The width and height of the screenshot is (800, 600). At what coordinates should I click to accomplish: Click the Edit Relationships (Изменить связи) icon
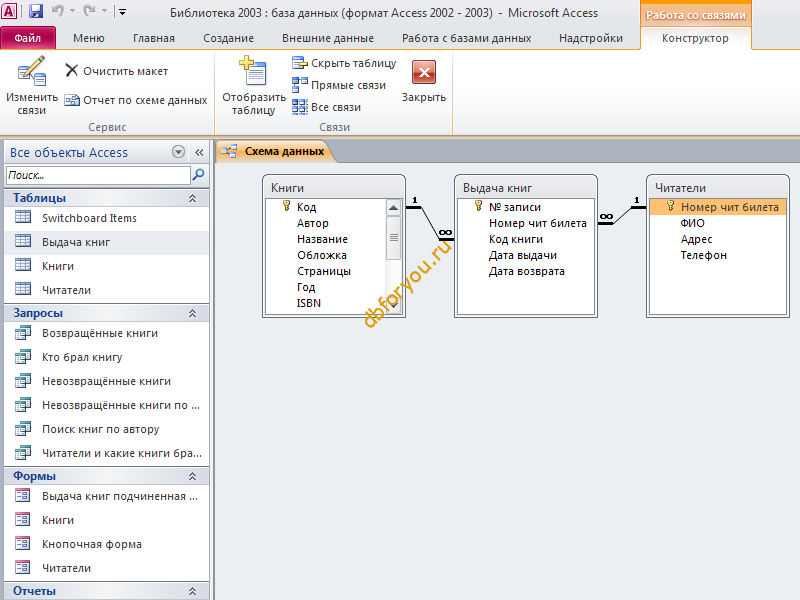click(32, 71)
